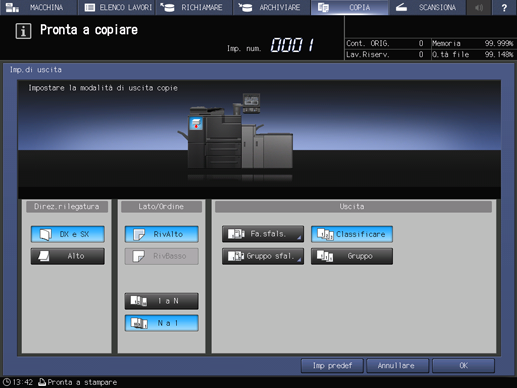Click Imp predef button
The image size is (517, 388).
332,366
